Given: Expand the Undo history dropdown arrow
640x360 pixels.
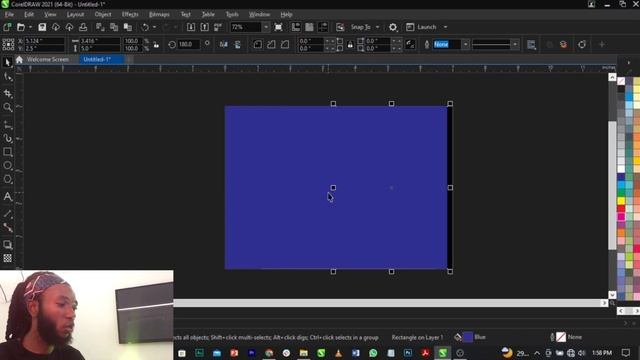Looking at the screenshot, I should pyautogui.click(x=154, y=27).
